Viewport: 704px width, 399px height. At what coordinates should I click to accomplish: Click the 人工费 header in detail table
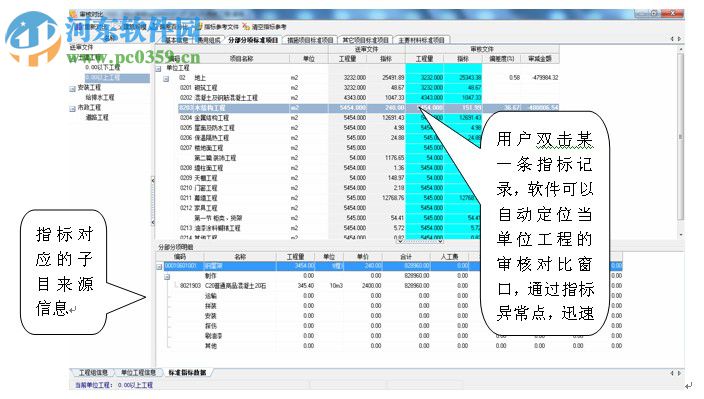click(x=449, y=257)
